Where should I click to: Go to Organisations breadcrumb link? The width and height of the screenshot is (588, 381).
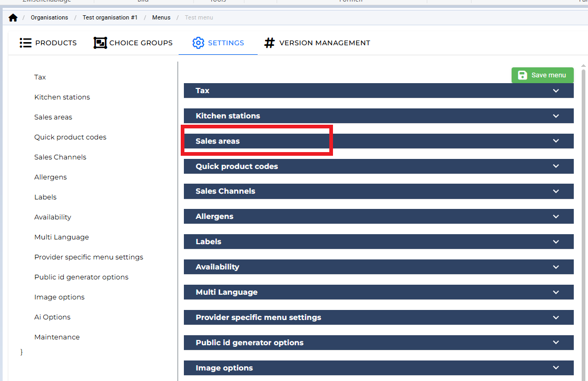tap(49, 18)
